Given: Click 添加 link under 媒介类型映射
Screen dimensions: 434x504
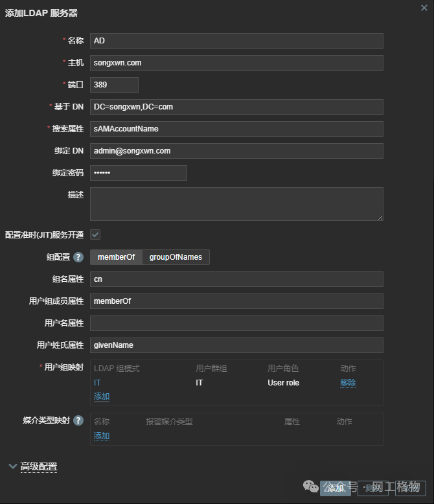Looking at the screenshot, I should 102,436.
